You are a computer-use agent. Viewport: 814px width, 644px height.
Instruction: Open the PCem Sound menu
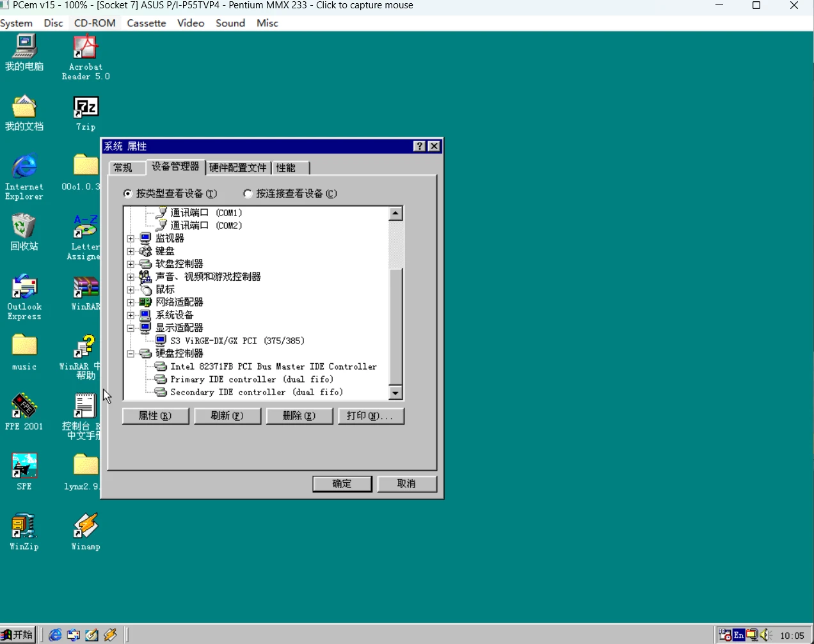(x=230, y=23)
